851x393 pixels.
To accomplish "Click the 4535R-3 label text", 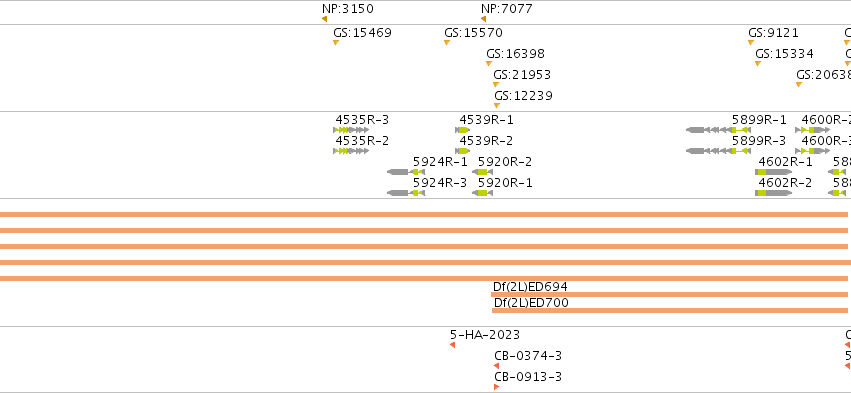I will (x=362, y=120).
